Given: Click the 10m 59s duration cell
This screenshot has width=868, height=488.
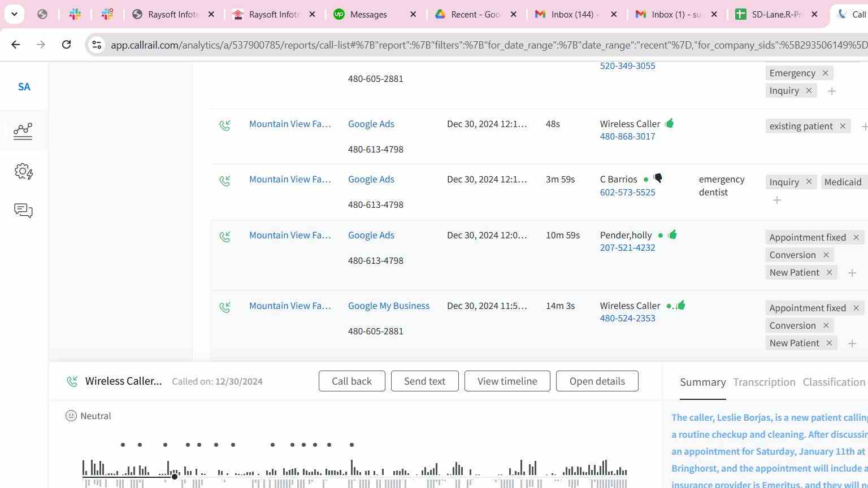Looking at the screenshot, I should click(x=563, y=235).
